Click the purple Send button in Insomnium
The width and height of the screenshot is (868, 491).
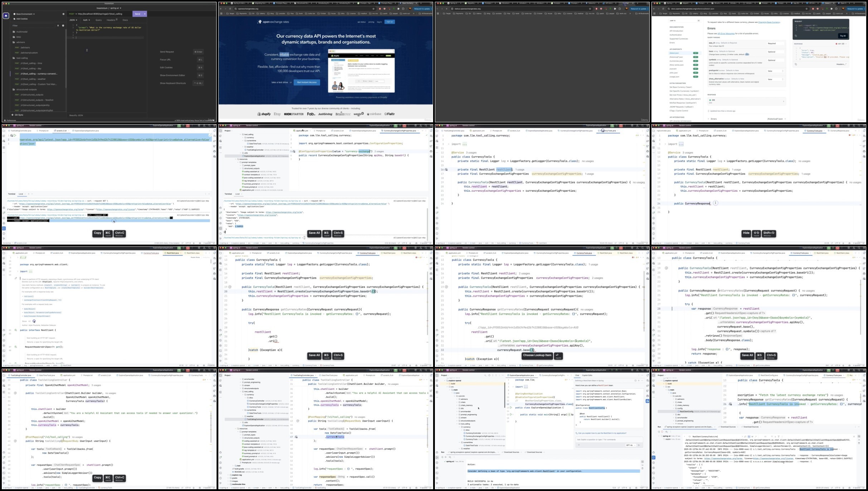point(137,14)
